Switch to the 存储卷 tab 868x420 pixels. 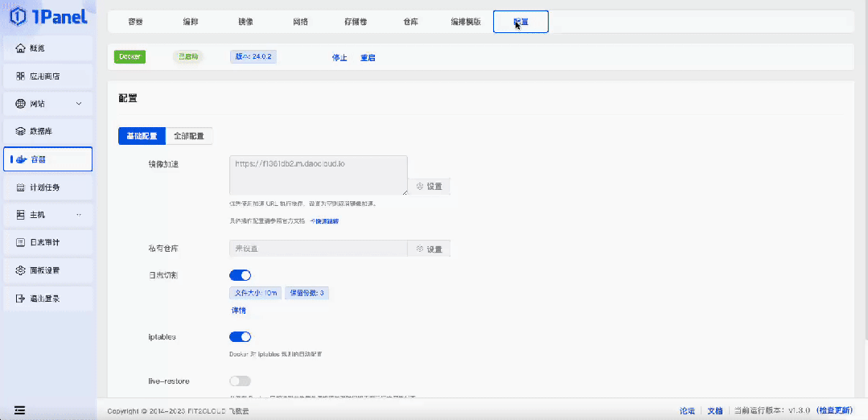point(356,23)
